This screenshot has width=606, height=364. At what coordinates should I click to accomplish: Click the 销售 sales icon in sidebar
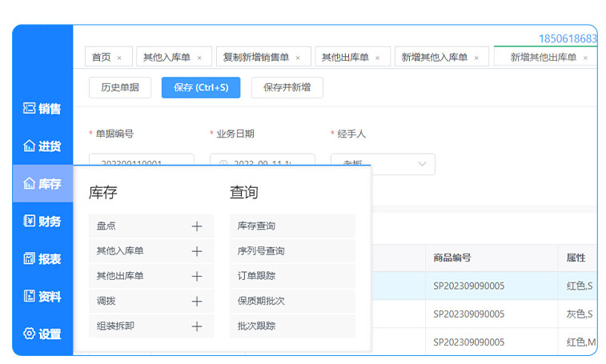[x=30, y=109]
